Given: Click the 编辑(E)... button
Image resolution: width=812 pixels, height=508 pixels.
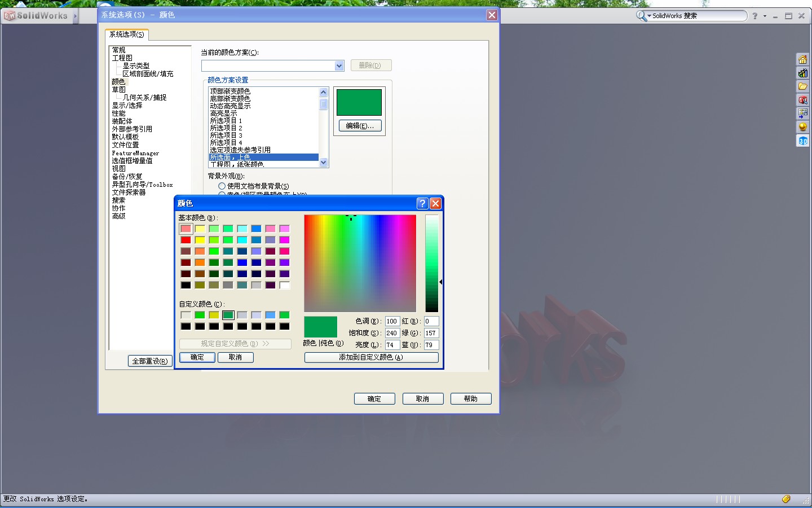Looking at the screenshot, I should [360, 126].
